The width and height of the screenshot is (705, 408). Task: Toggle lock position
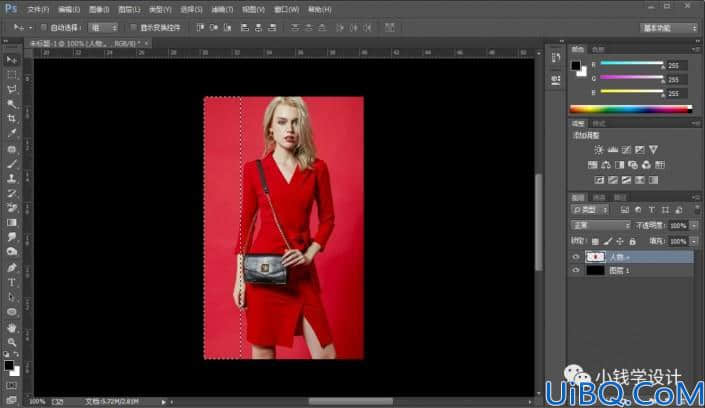(x=620, y=242)
